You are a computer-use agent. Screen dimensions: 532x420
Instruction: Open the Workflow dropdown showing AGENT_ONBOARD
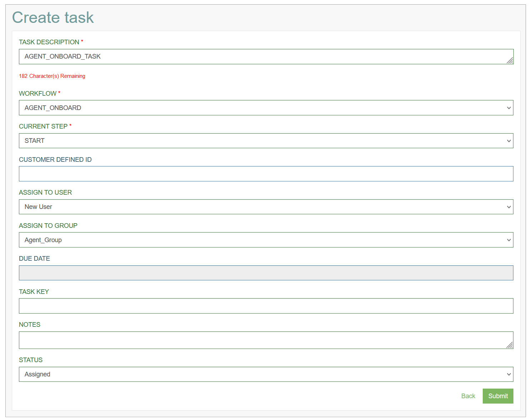coord(266,108)
